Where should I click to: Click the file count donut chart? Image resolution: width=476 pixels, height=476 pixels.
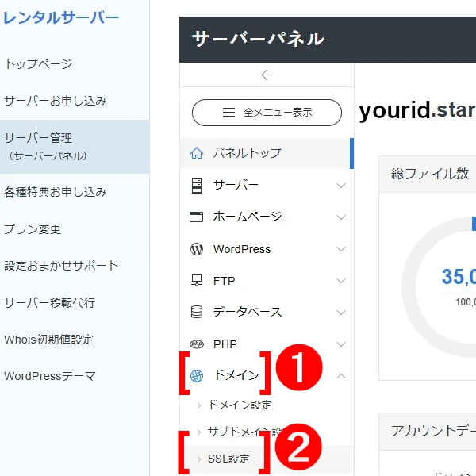[439, 286]
